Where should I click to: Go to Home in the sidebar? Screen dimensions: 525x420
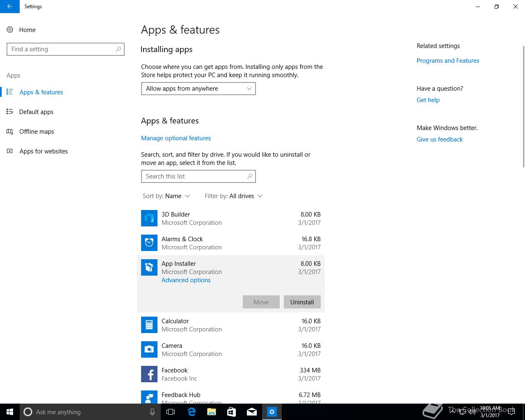pyautogui.click(x=27, y=30)
